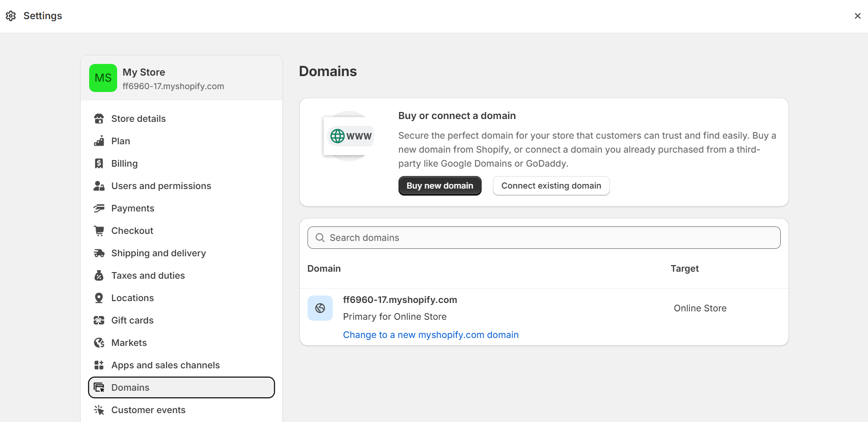Click the Taxes and duties icon
The width and height of the screenshot is (868, 422).
(99, 275)
